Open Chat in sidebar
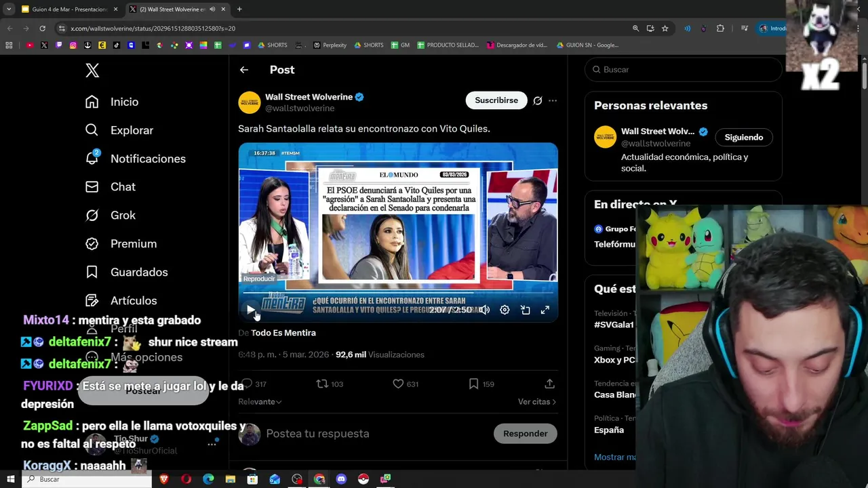 tap(111, 186)
